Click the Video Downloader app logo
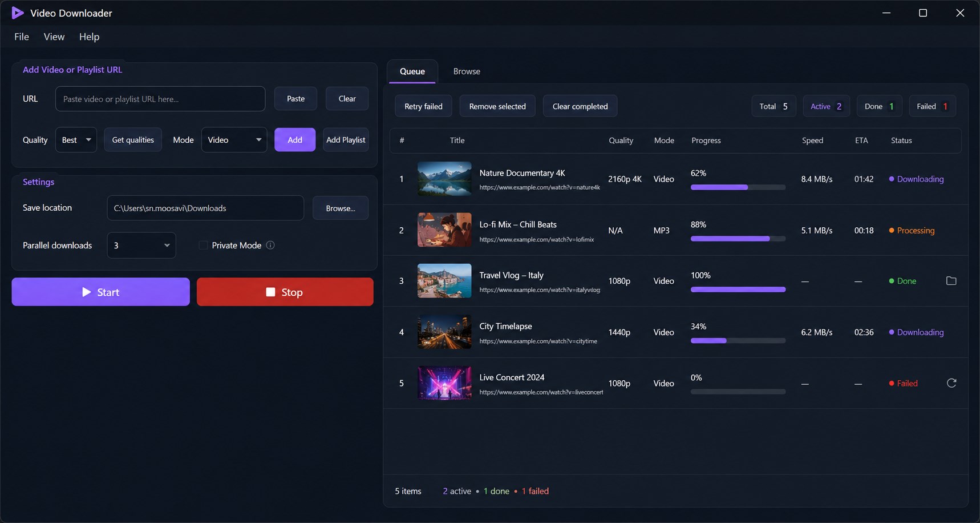Screen dimensions: 980x523 17,13
